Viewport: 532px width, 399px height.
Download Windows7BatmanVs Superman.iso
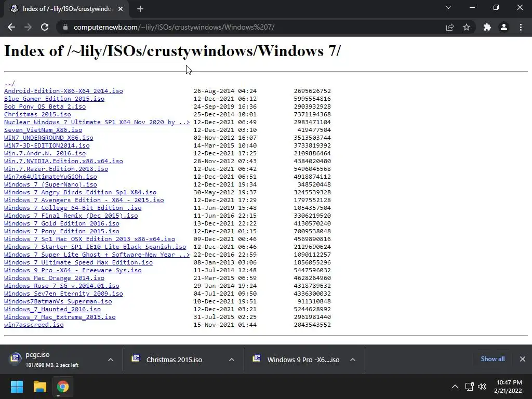pos(58,302)
